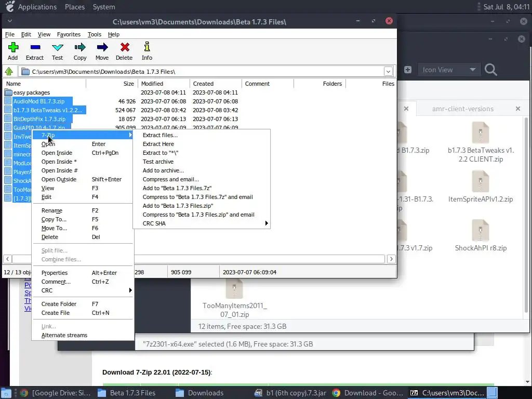Screen dimensions: 532x399
Task: Click the Move toolbar icon
Action: [102, 47]
